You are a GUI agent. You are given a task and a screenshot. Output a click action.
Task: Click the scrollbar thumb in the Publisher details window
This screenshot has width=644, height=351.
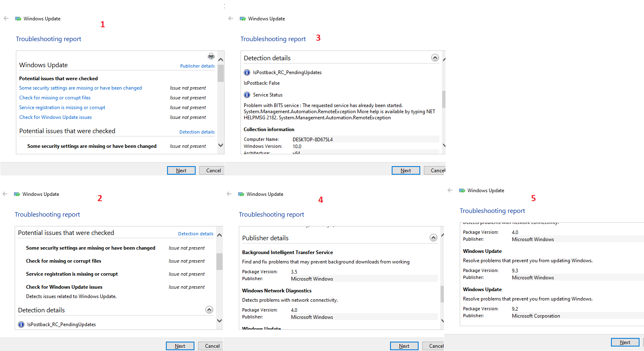coord(442,294)
